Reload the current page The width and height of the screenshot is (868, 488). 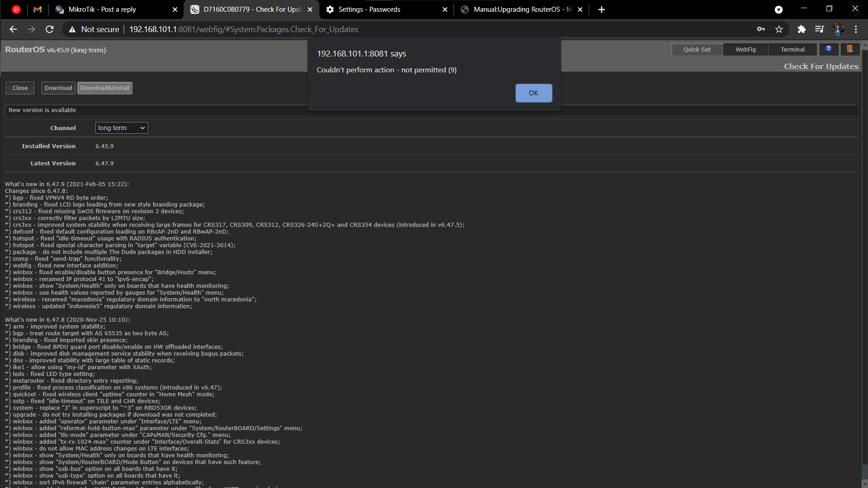pyautogui.click(x=50, y=29)
